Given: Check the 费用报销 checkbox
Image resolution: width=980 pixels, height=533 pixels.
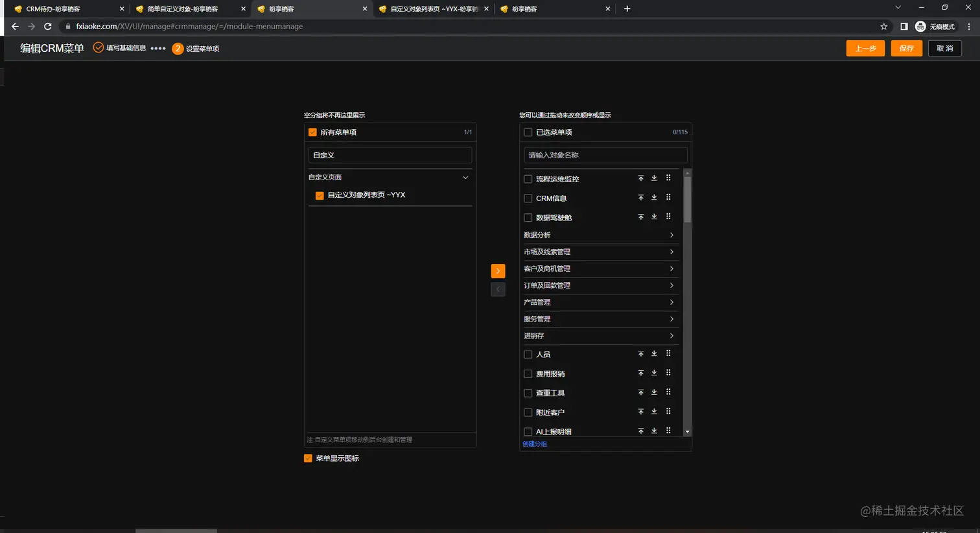Looking at the screenshot, I should (528, 374).
